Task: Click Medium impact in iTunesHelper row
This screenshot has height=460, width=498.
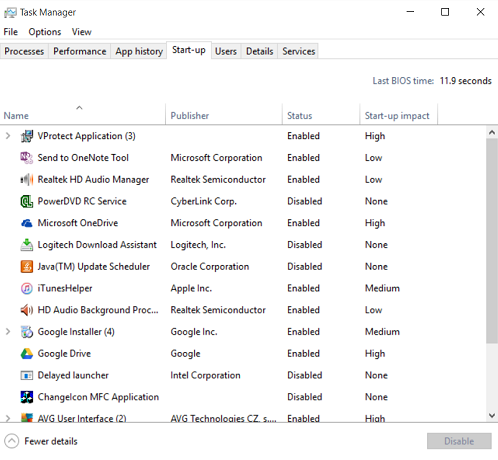Action: click(382, 288)
